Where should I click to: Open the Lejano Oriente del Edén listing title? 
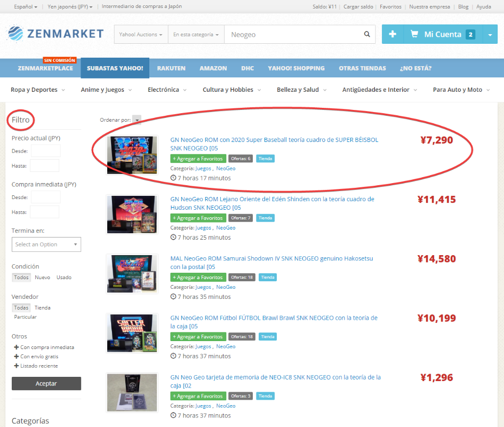272,203
